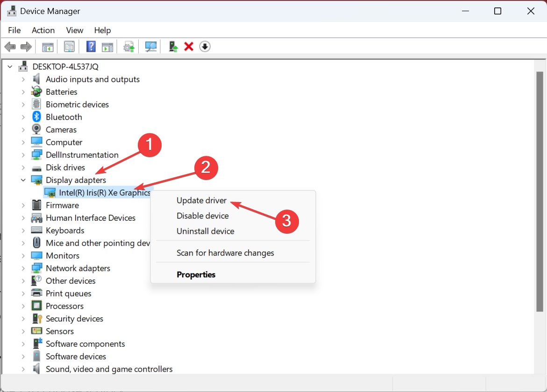This screenshot has width=547, height=392.
Task: Open the blue Help toolbar icon
Action: [91, 46]
